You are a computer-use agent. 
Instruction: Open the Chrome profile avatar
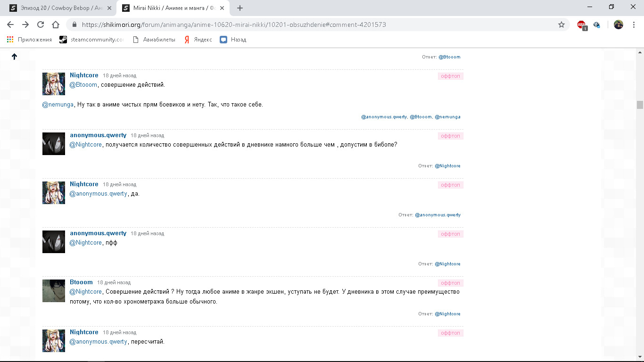(x=619, y=25)
